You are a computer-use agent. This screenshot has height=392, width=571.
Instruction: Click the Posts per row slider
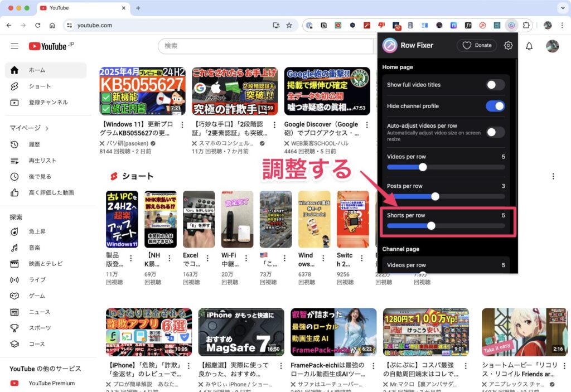pos(446,196)
